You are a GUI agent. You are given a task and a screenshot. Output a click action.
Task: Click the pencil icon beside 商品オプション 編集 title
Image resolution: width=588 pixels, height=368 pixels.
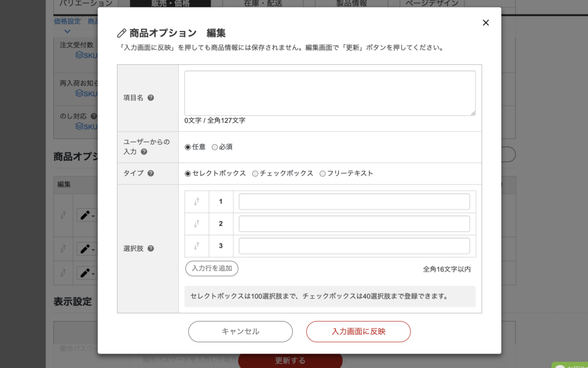(x=122, y=33)
